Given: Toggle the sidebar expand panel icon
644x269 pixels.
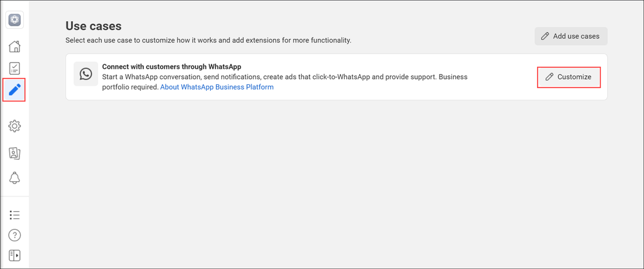Looking at the screenshot, I should click(x=14, y=255).
